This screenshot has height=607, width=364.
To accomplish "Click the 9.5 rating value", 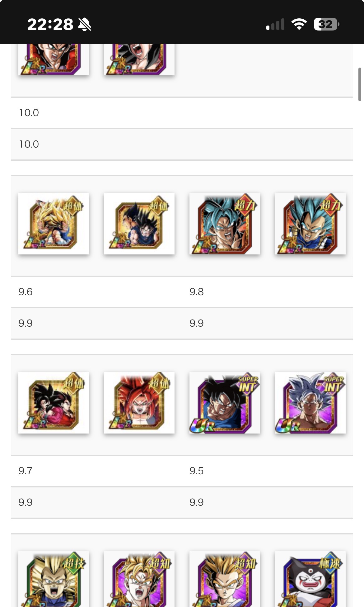I will (x=196, y=471).
